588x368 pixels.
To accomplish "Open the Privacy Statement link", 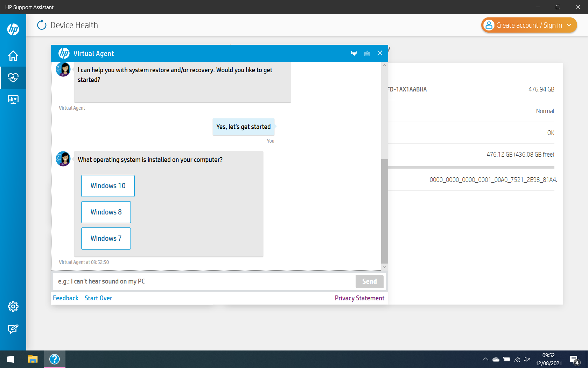I will tap(359, 298).
